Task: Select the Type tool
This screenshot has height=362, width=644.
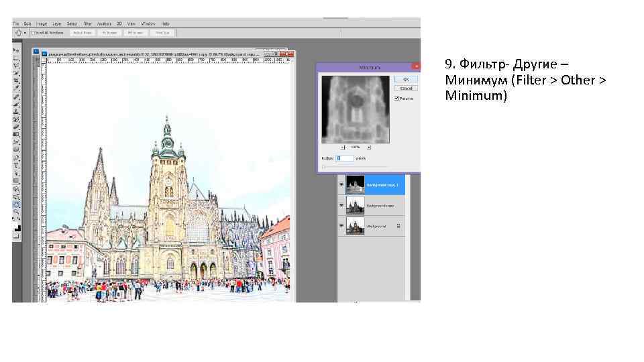Action: (16, 166)
